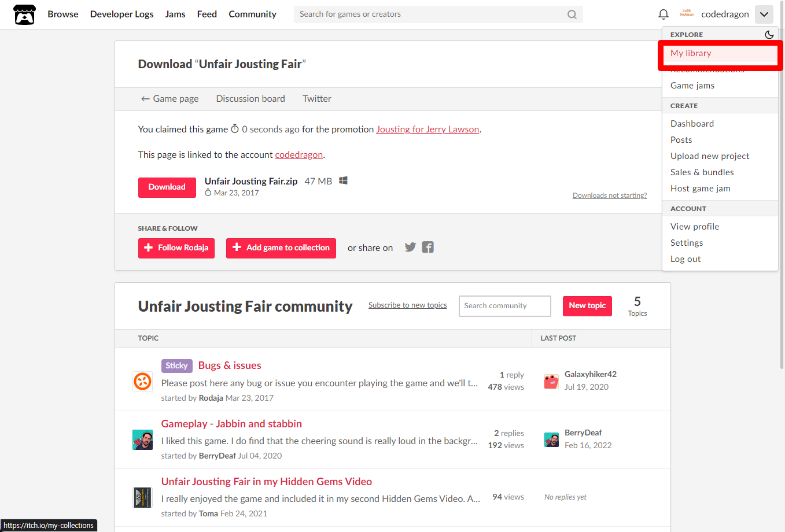Screen dimensions: 785x532
Task: Open the notifications bell
Action: (664, 14)
